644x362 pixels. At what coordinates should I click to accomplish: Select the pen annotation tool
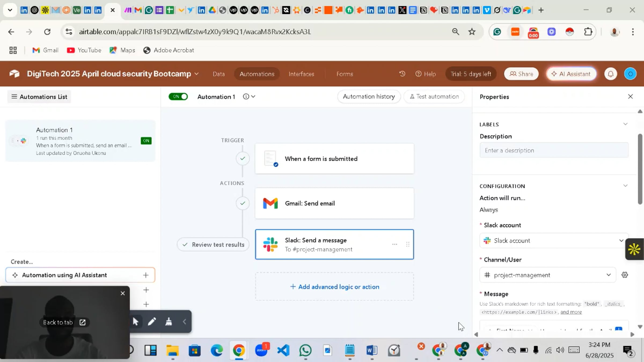(152, 322)
